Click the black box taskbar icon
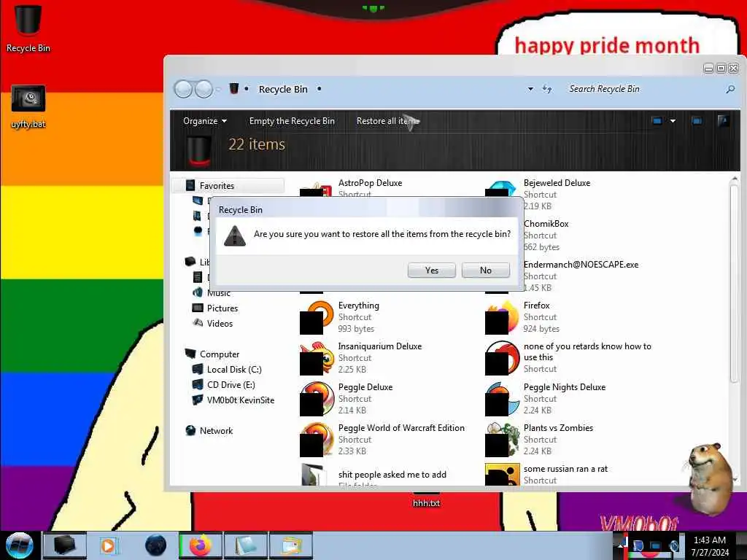747x560 pixels. pyautogui.click(x=65, y=545)
